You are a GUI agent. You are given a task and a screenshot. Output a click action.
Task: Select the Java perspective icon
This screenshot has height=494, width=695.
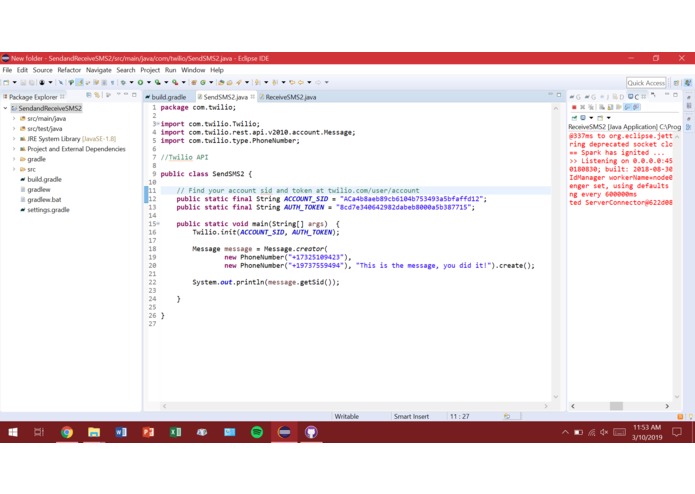click(x=688, y=83)
